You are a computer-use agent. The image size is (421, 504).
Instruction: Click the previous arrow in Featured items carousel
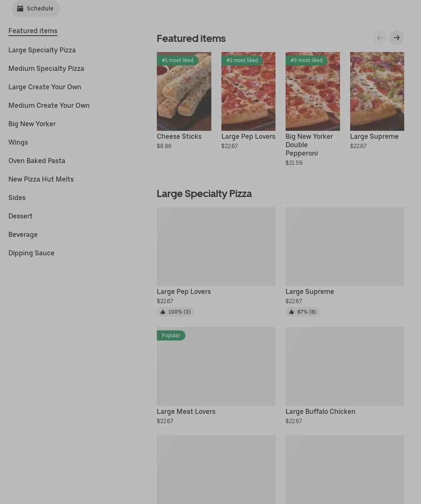point(379,38)
